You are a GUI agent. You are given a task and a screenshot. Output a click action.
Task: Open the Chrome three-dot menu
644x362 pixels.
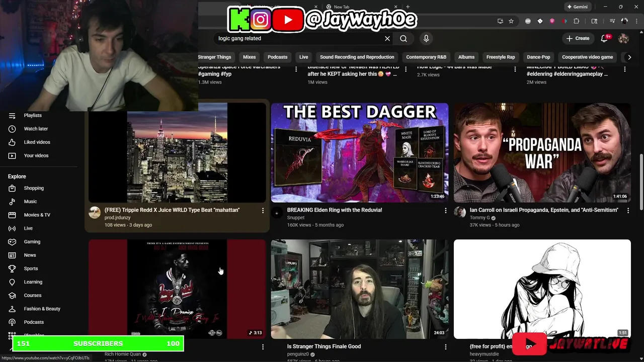tap(635, 21)
